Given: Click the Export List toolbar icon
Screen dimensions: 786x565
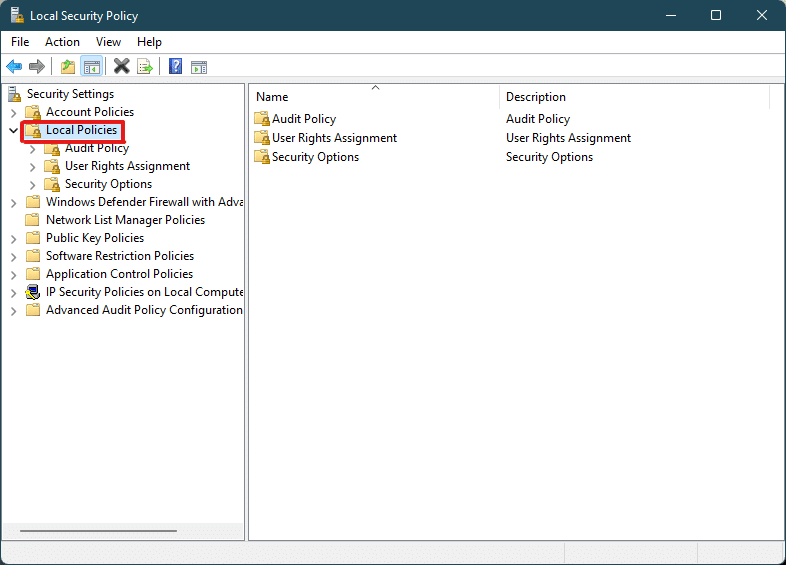Looking at the screenshot, I should pyautogui.click(x=145, y=66).
